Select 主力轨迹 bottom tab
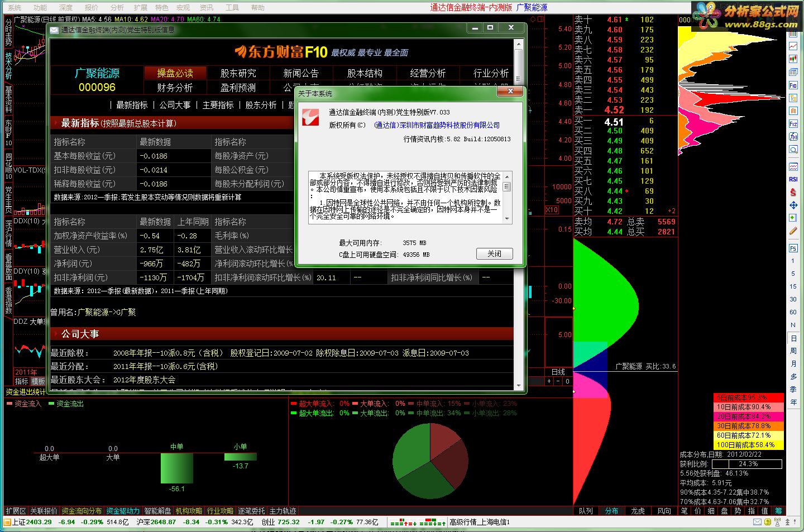 (x=283, y=511)
